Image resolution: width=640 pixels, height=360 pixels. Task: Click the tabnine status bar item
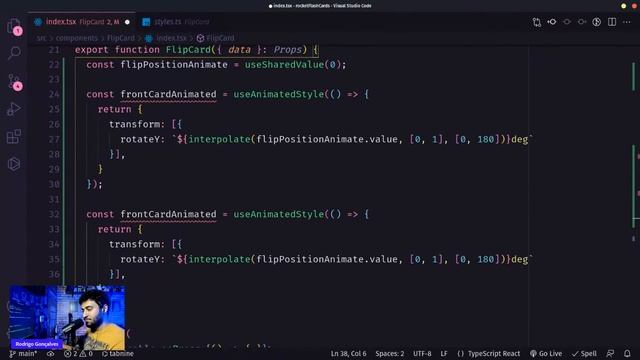point(118,354)
